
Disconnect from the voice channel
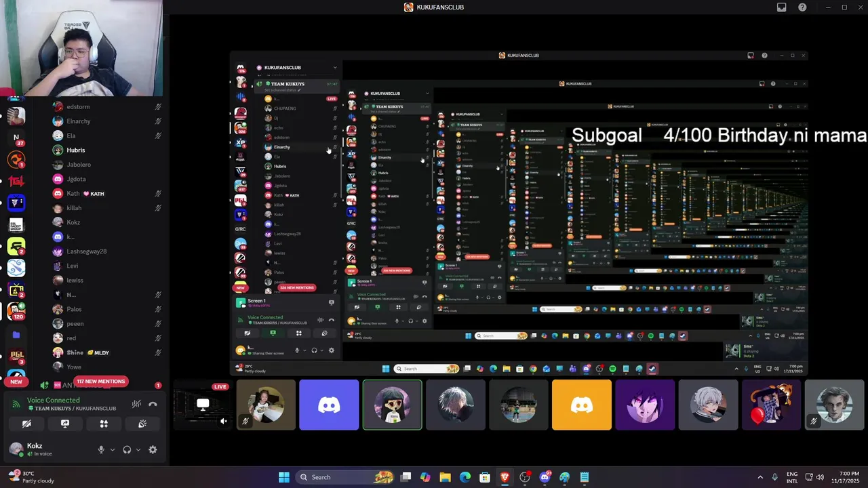pos(153,404)
